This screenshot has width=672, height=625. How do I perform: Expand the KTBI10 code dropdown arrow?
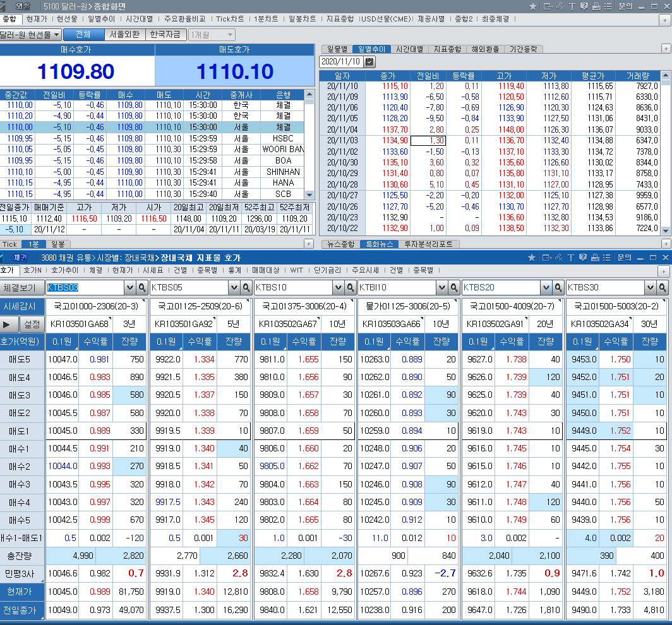tap(442, 288)
